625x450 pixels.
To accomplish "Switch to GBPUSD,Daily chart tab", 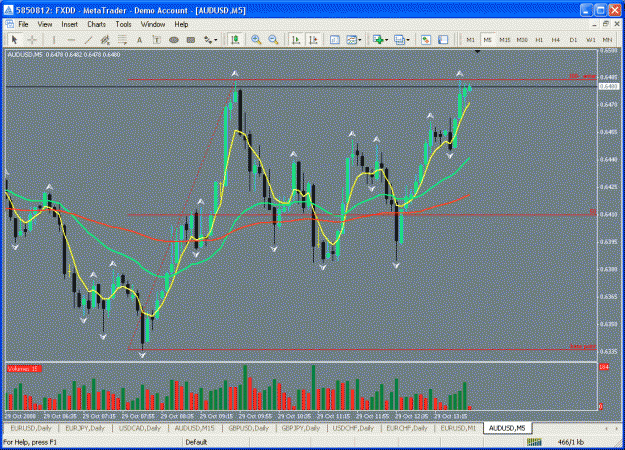I will click(x=248, y=428).
